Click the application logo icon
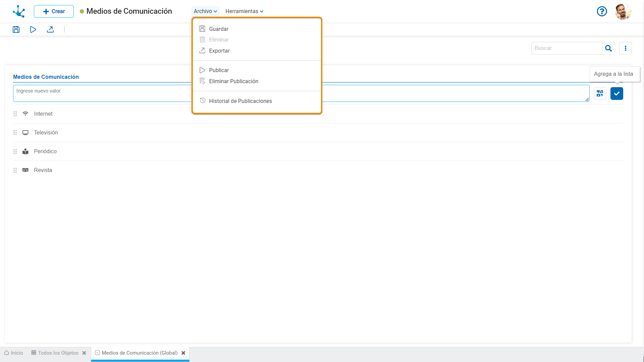 (19, 11)
